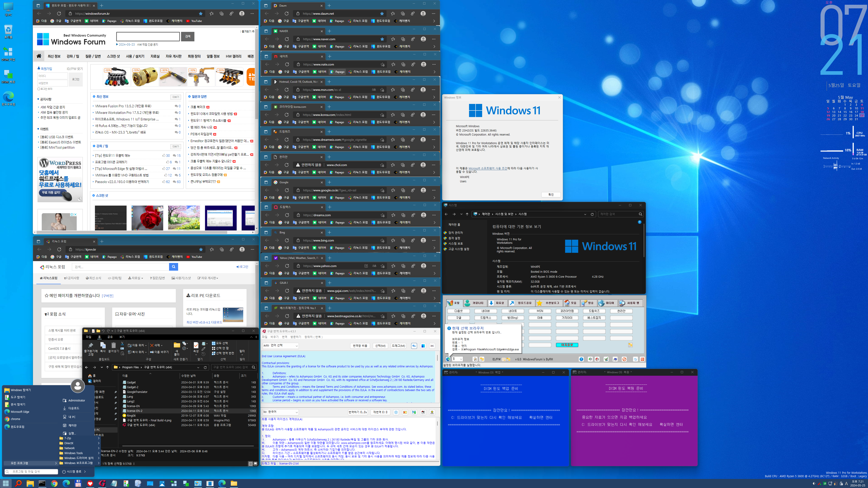Open the browser number dropdown in launcher

click(458, 359)
